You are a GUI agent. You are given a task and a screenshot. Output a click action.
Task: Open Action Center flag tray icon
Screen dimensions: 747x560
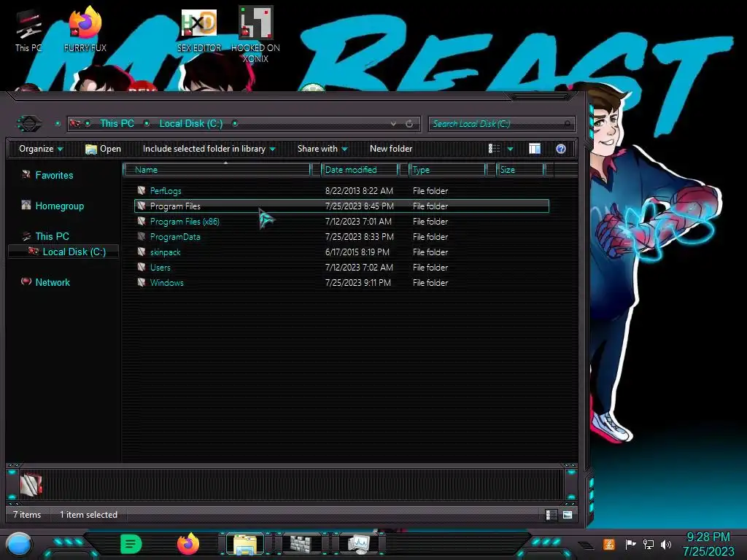(630, 544)
